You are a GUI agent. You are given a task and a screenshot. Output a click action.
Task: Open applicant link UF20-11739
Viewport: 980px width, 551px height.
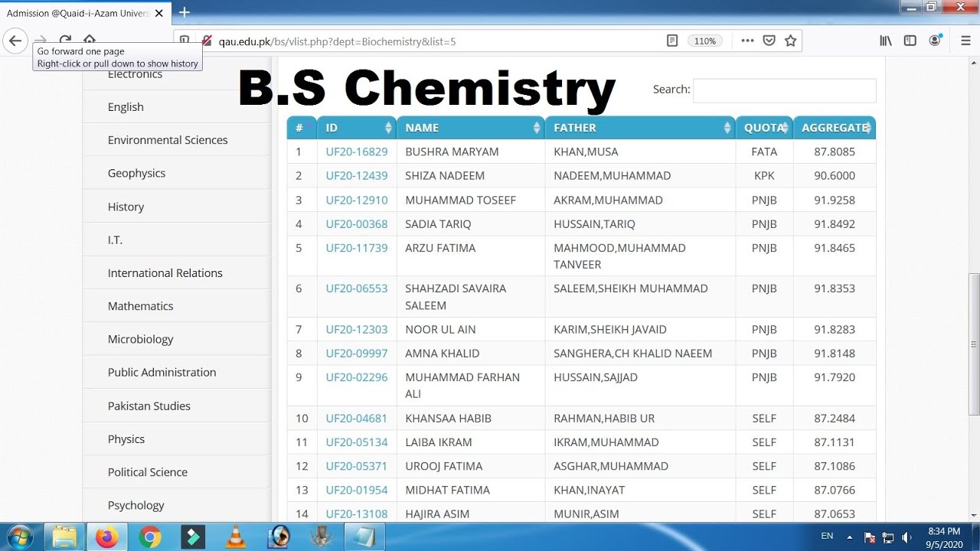coord(357,248)
